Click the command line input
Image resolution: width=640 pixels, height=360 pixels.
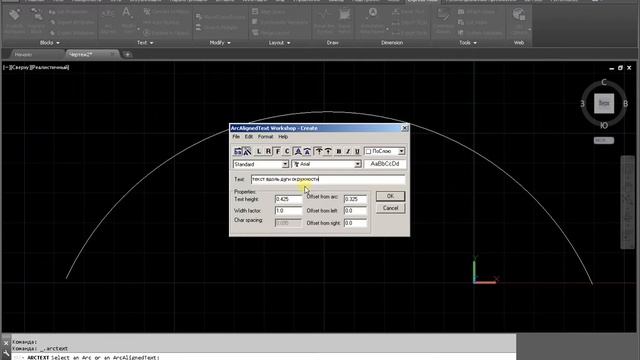coord(264,357)
